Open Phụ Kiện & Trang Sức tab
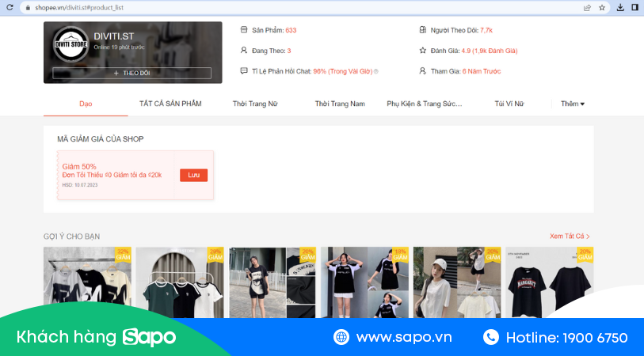The image size is (644, 356). 425,104
